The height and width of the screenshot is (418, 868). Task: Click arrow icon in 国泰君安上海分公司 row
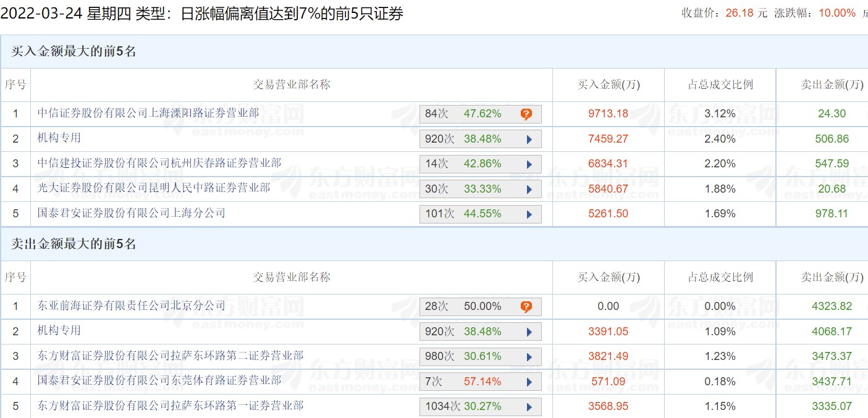tap(529, 214)
